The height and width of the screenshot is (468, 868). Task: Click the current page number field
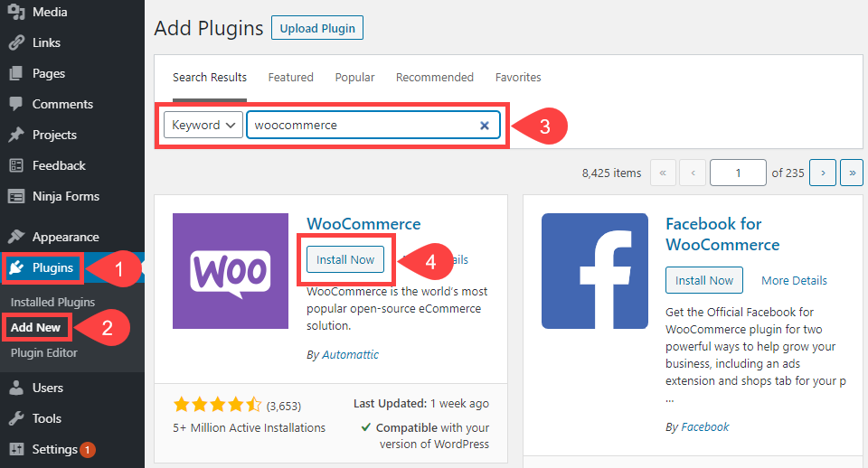(738, 173)
